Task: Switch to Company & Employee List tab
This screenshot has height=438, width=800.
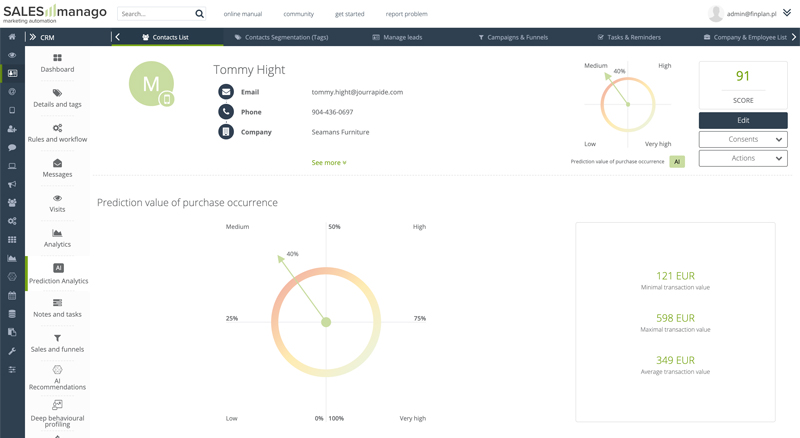Action: (x=745, y=37)
